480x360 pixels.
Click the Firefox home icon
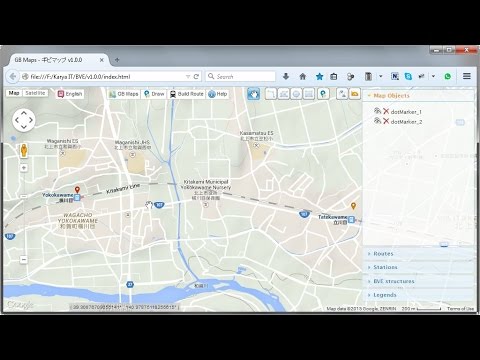click(303, 76)
